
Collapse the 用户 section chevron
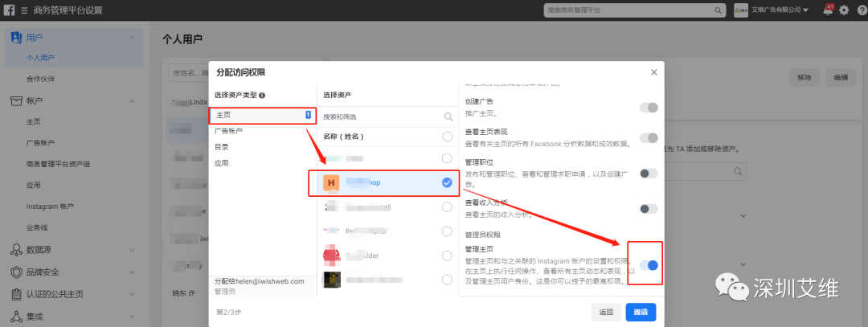pos(132,38)
